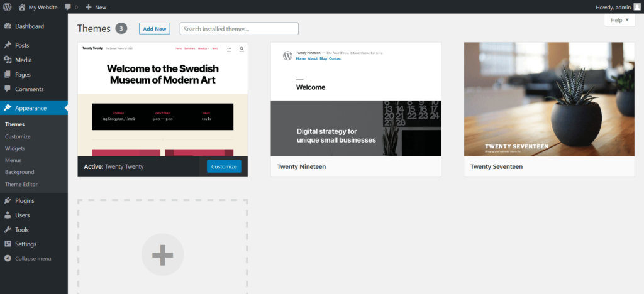Open Customize in Appearance submenu
Viewport: 644px width, 294px height.
pos(18,136)
